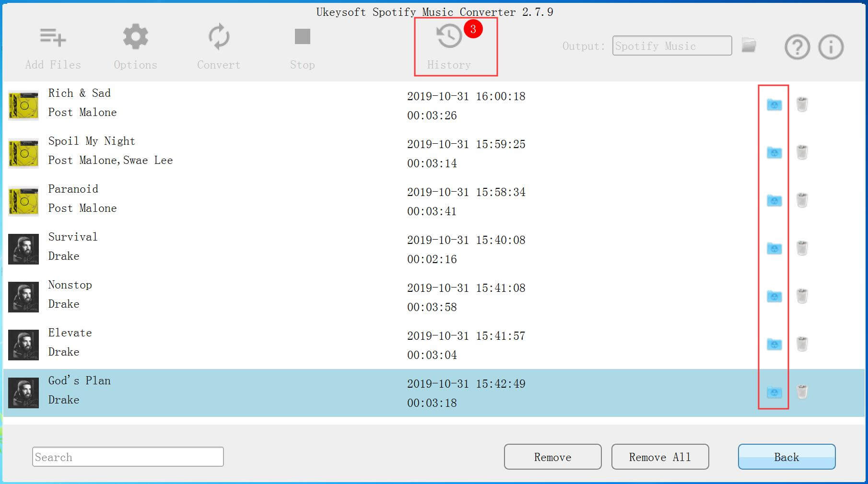This screenshot has width=868, height=484.
Task: Click the Spoil My Night album thumbnail
Action: (23, 153)
